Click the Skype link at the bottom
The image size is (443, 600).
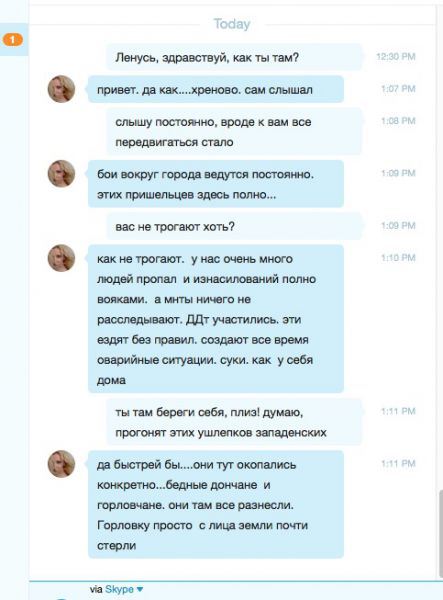[119, 589]
